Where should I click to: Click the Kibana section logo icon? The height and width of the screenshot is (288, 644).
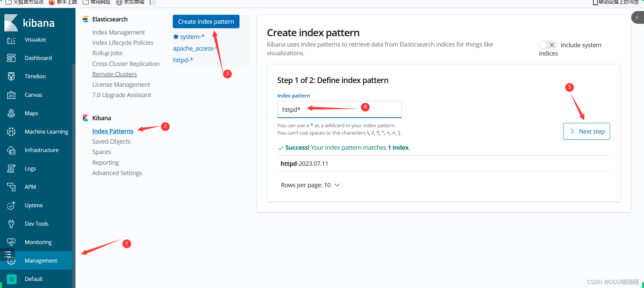(x=86, y=118)
